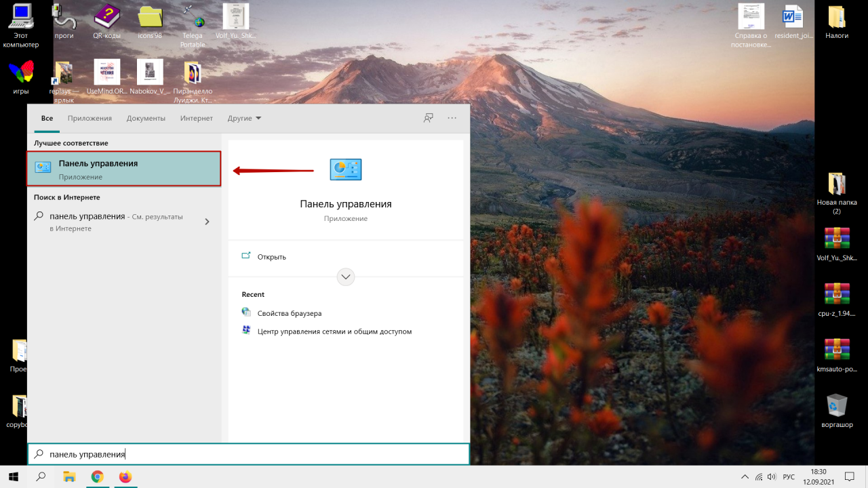Switch to the Приложения tab

(x=90, y=118)
